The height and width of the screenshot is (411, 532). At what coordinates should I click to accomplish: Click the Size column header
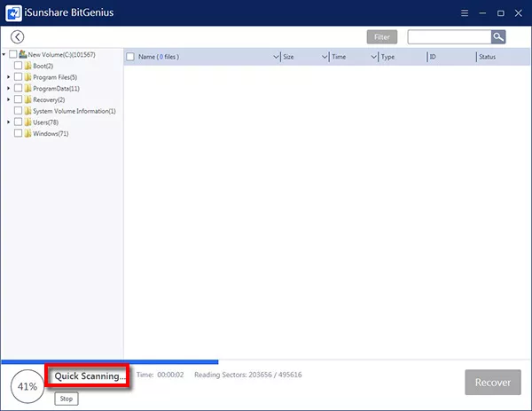pyautogui.click(x=288, y=57)
